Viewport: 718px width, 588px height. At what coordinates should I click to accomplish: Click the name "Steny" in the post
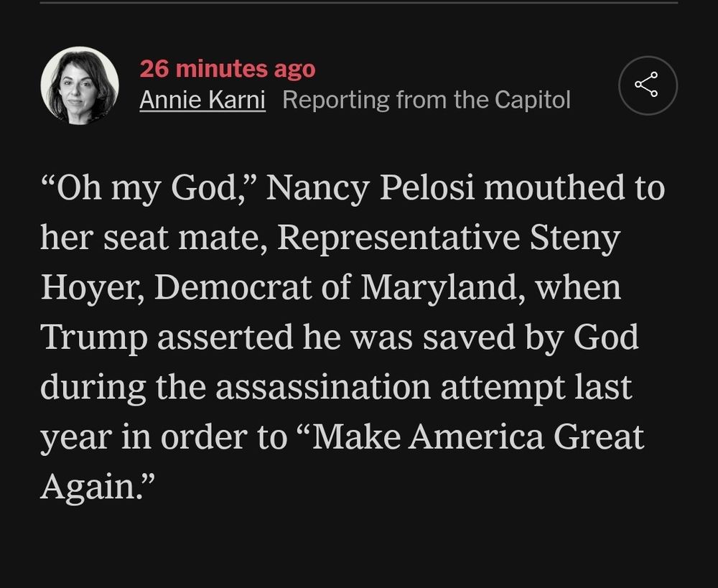click(x=574, y=238)
